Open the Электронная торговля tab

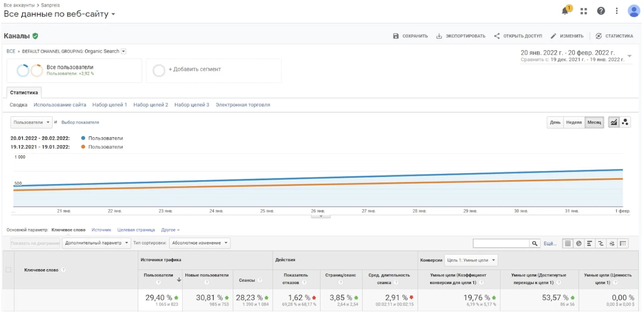pos(243,105)
